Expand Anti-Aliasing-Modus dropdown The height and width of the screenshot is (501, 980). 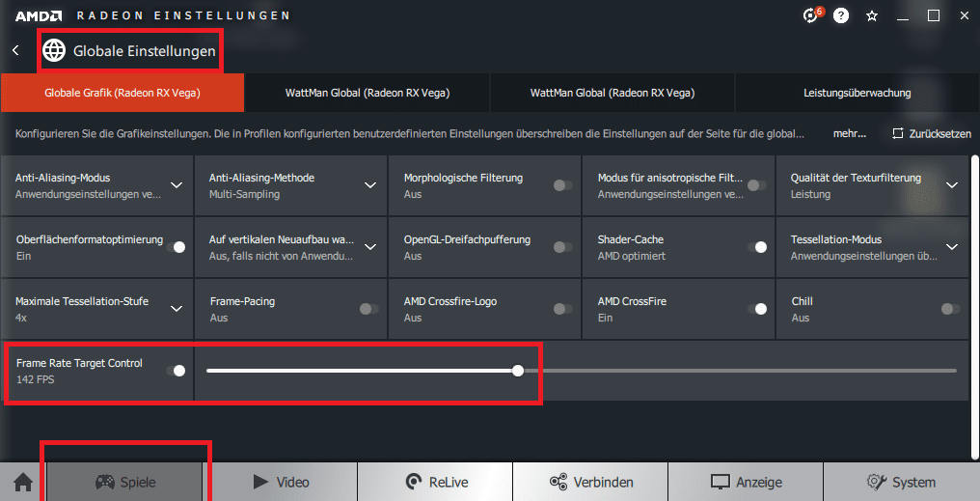[x=177, y=185]
